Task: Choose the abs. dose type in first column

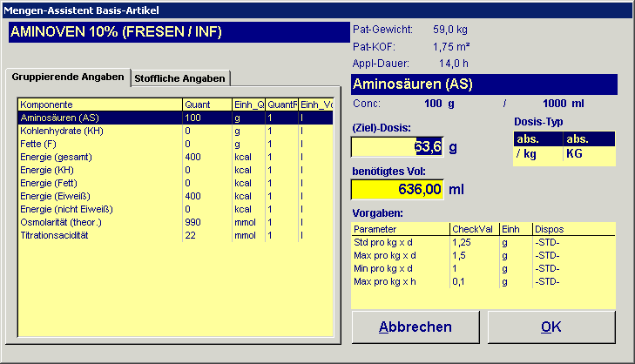Action: point(537,138)
